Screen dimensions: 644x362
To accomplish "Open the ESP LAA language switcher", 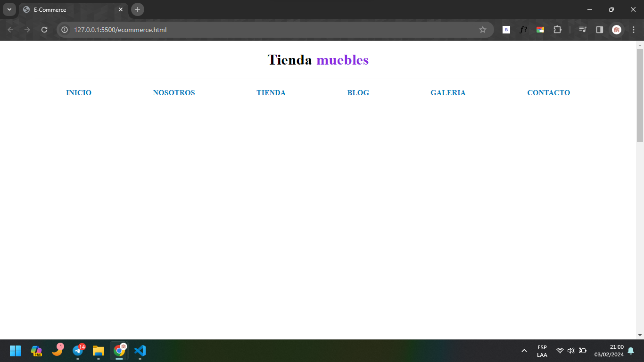I will coord(542,351).
